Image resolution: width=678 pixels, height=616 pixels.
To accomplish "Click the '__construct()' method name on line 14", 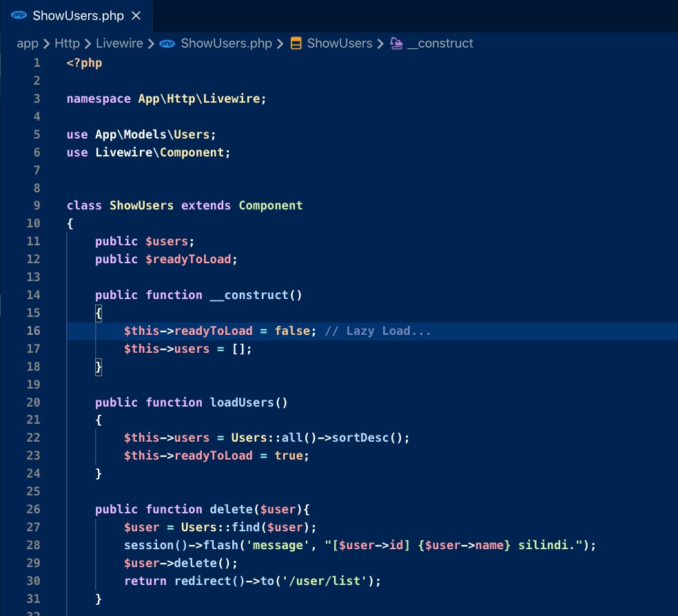I will point(256,295).
